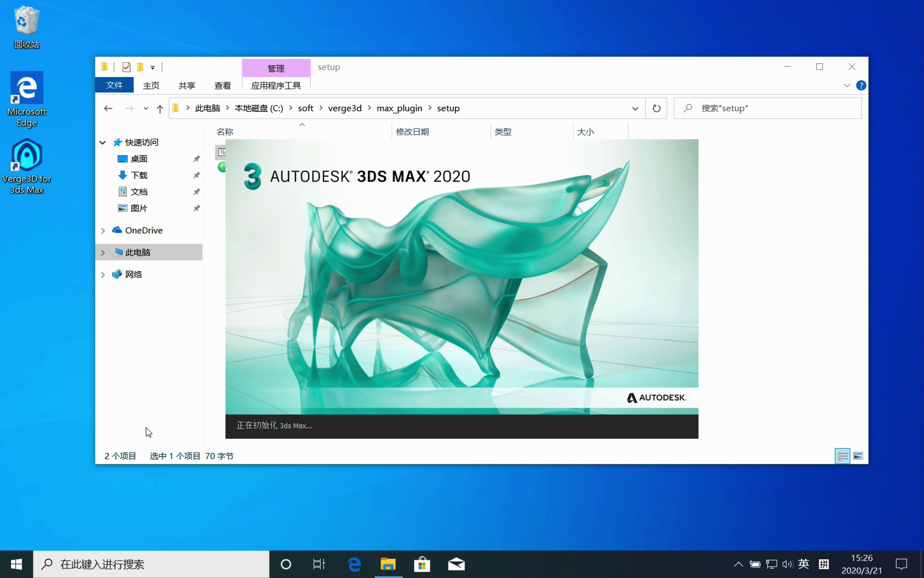Select OneDrive in the navigation pane

144,231
